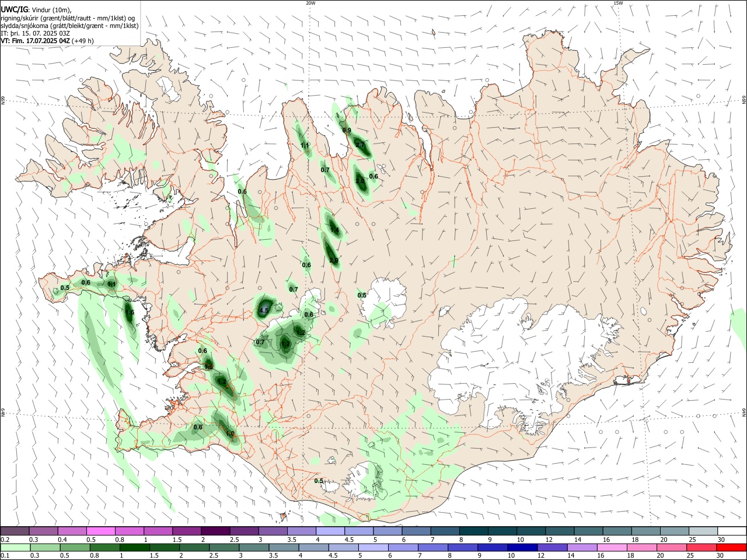
Task: Click the 15W longitude label
Action: click(x=619, y=3)
